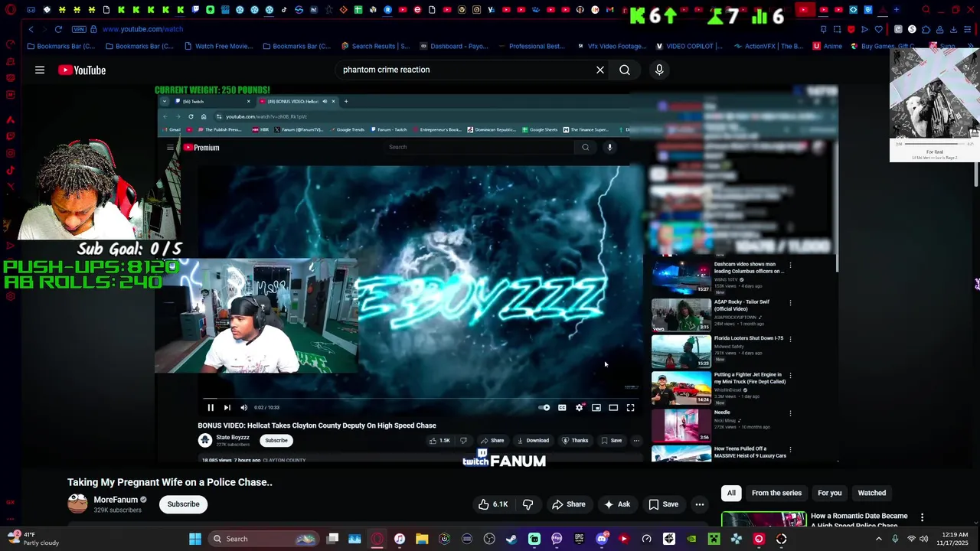The height and width of the screenshot is (551, 980).
Task: Open Task View from the taskbar
Action: click(x=332, y=539)
